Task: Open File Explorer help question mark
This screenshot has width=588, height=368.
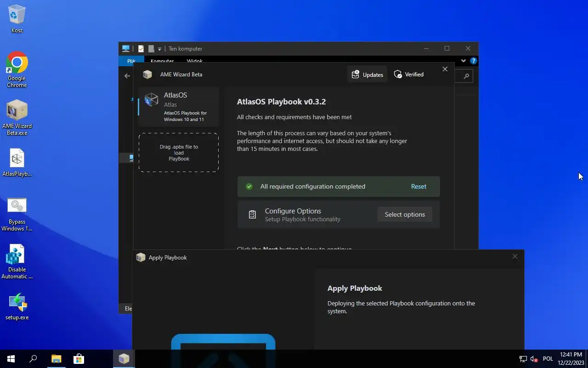Action: pyautogui.click(x=473, y=61)
